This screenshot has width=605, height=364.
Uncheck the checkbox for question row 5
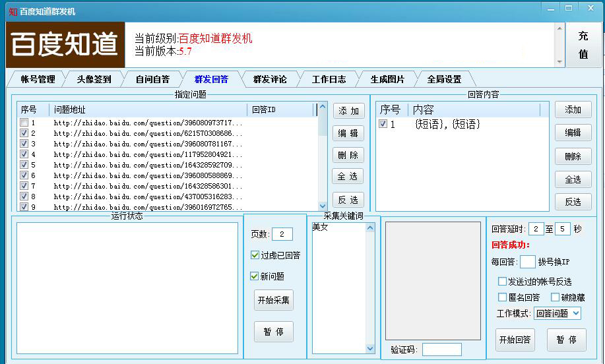tap(24, 165)
